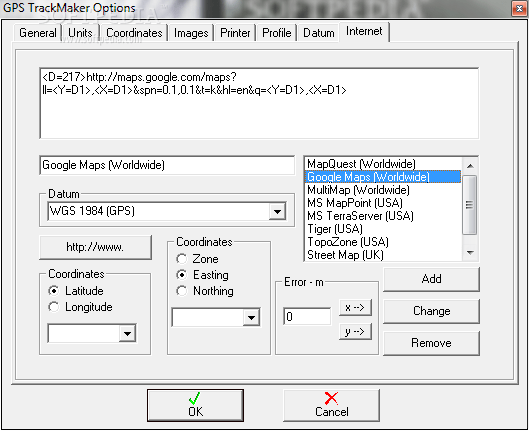Select the Internet tab

[x=364, y=31]
